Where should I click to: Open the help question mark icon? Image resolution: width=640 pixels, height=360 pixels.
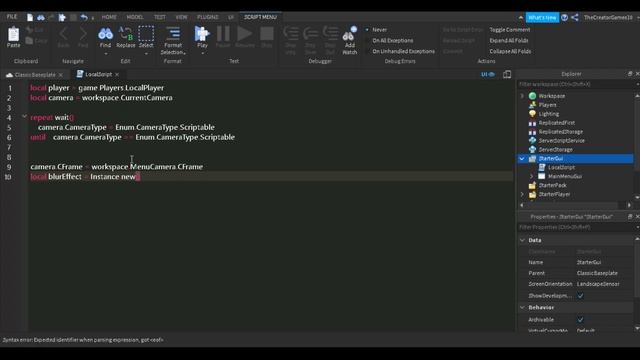click(564, 17)
